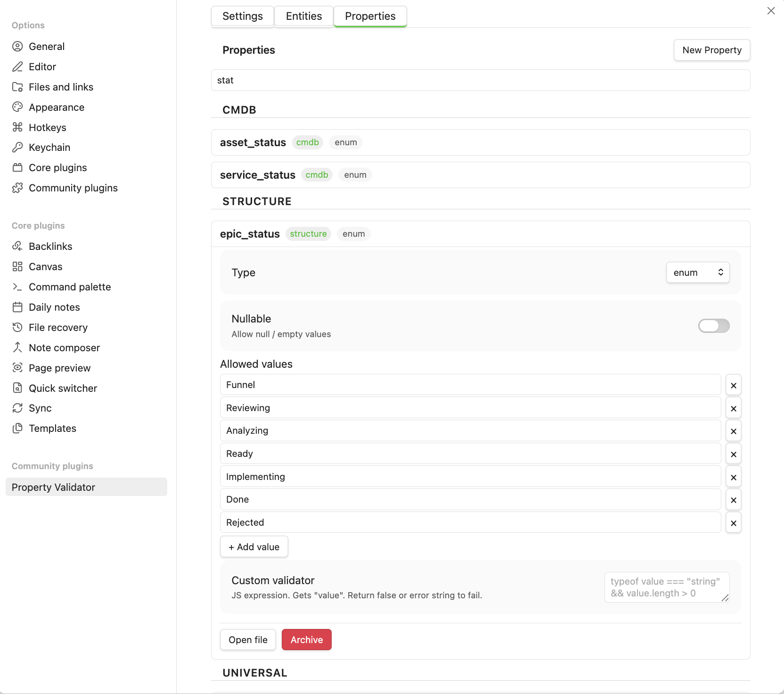Image resolution: width=784 pixels, height=694 pixels.
Task: Click the Hotkeys command icon in sidebar
Action: pos(17,127)
